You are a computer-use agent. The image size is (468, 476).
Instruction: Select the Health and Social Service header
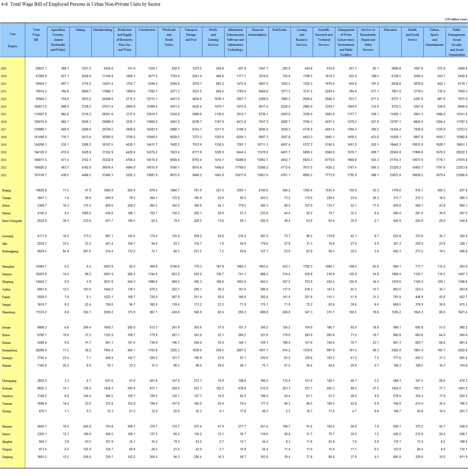pos(412,35)
